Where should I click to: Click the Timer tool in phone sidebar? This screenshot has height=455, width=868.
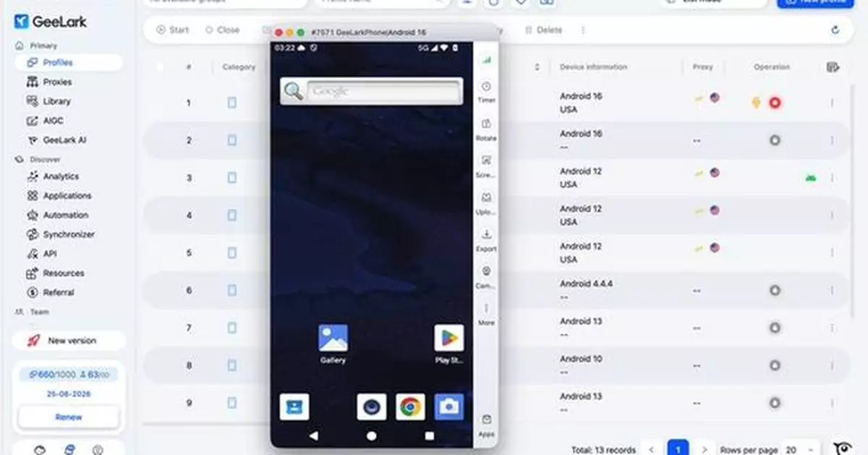[486, 92]
